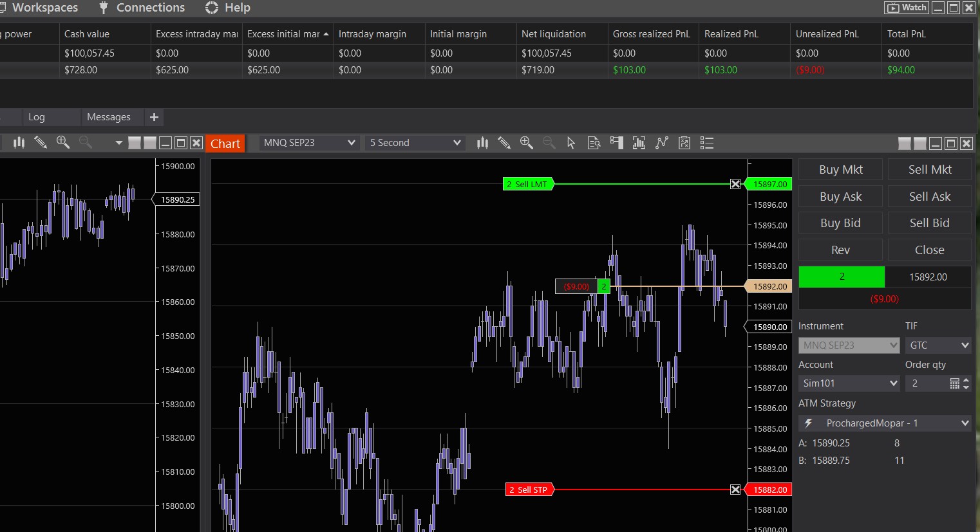
Task: Toggle the Watch button in title bar
Action: point(907,8)
